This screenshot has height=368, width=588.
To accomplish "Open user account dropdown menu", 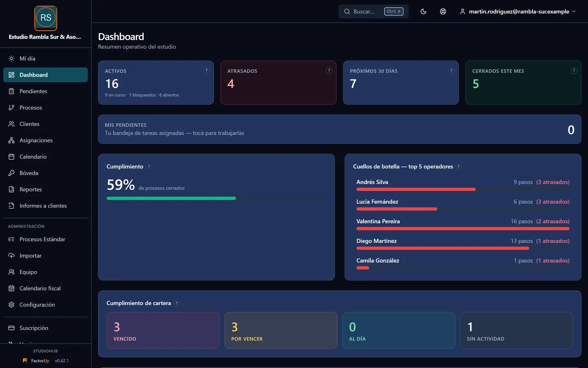I will pyautogui.click(x=518, y=11).
